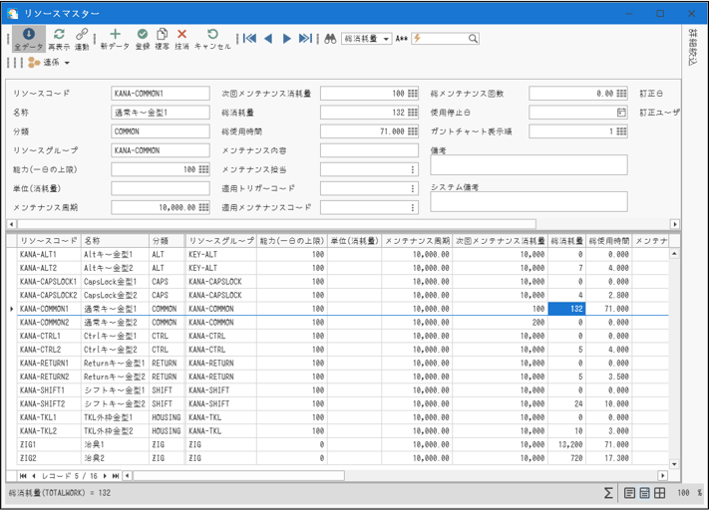This screenshot has height=510, width=709.
Task: Open the メンテナンス担当 field picker
Action: pos(413,169)
